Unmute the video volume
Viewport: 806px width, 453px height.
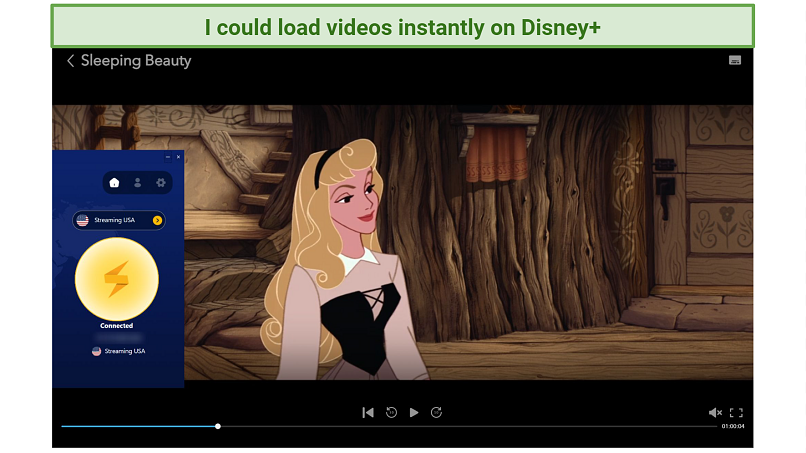(x=715, y=412)
